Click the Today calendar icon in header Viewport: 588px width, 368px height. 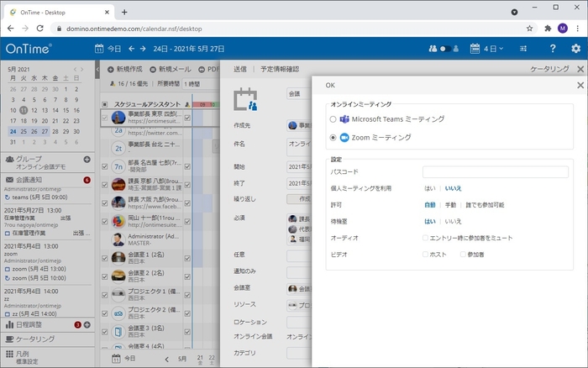point(99,49)
